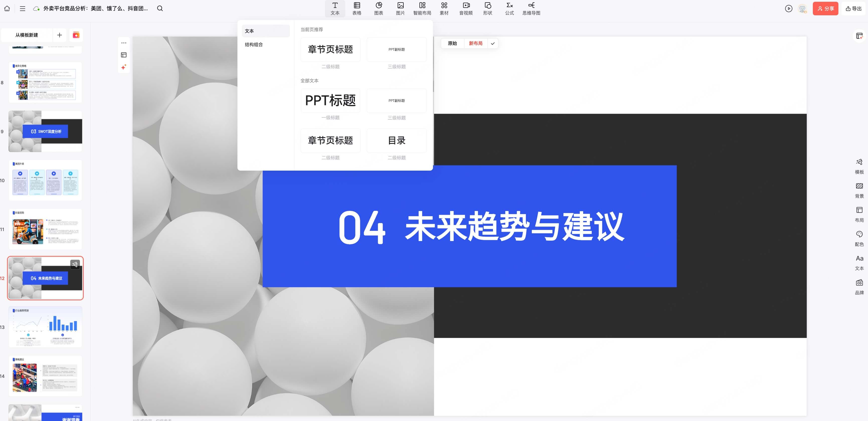Insert a 思维导图 mind map
Screen dimensions: 868x421
531,9
